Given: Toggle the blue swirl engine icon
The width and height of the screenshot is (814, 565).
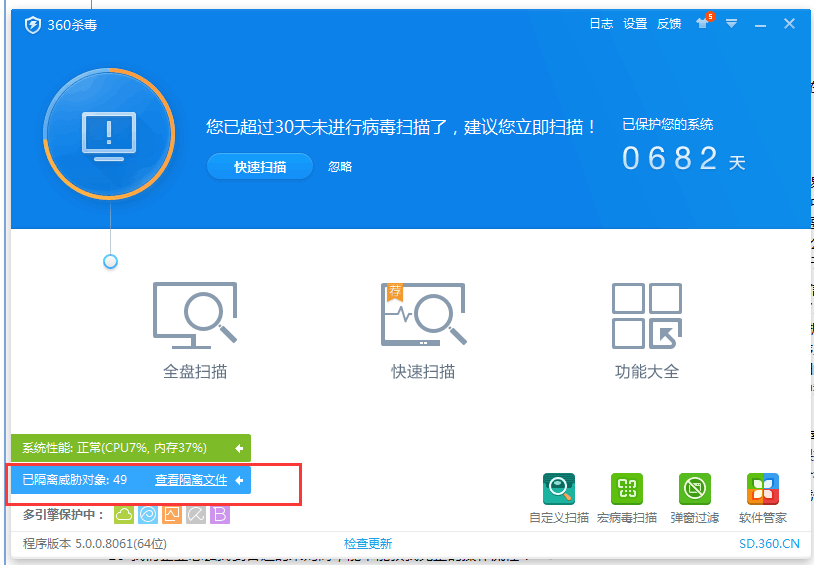Looking at the screenshot, I should coord(148,515).
